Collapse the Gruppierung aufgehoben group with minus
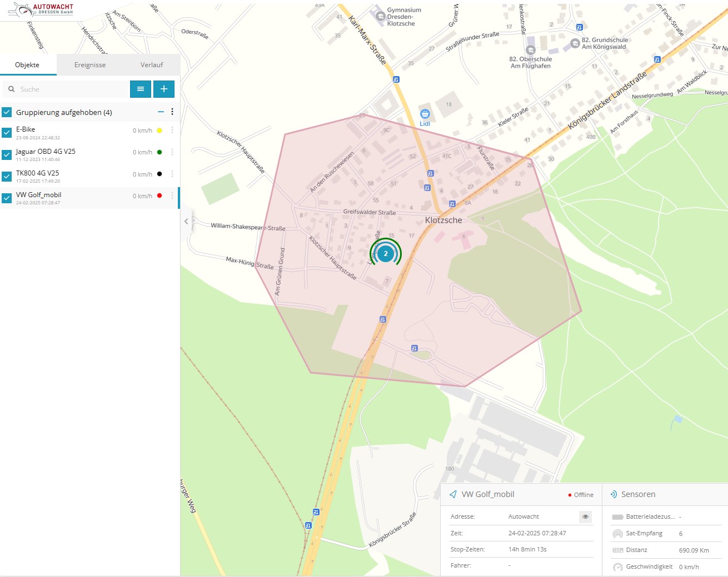 tap(161, 112)
